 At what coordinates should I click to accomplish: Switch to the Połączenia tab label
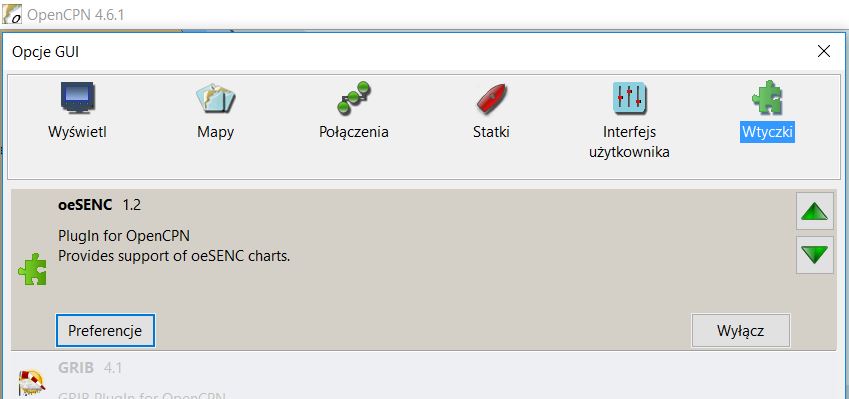coord(354,132)
